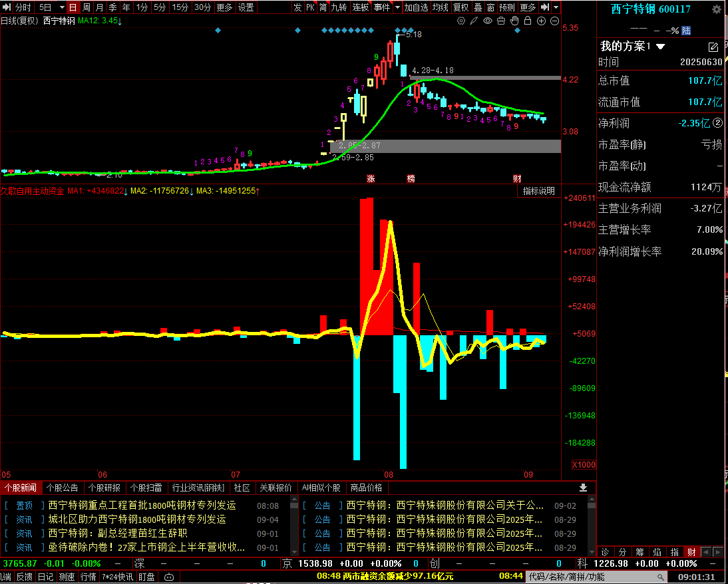This screenshot has height=584, width=728.
Task: Open the 个股研报 tab
Action: click(104, 488)
